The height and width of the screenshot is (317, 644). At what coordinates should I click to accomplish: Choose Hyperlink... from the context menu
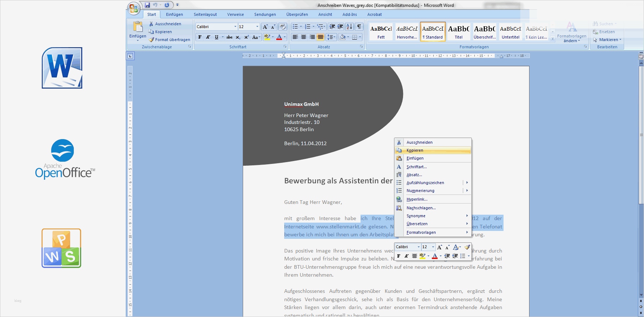pos(417,199)
